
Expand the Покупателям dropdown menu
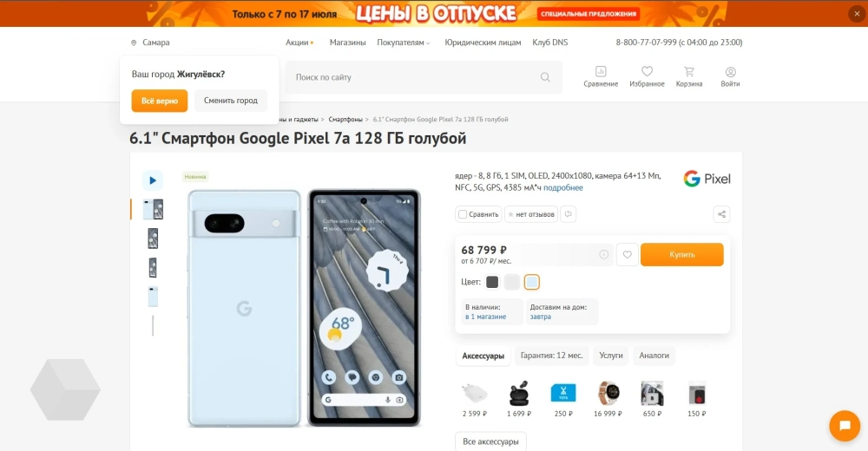pos(404,42)
